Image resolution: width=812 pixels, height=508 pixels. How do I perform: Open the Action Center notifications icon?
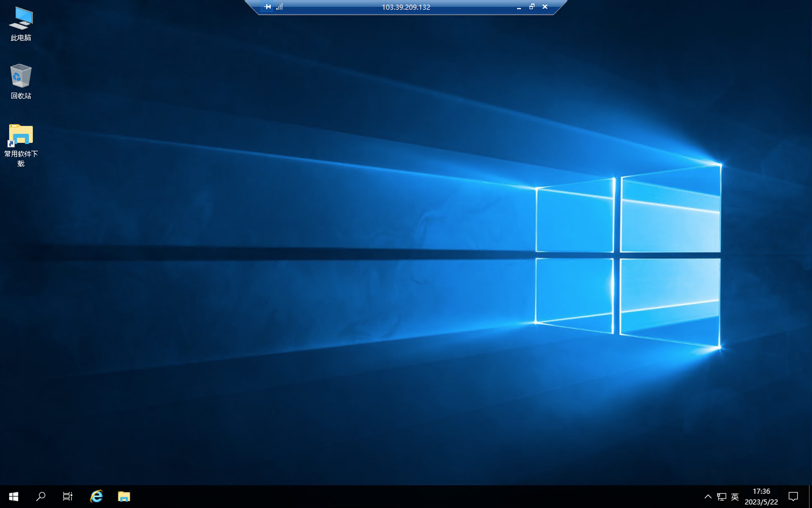click(793, 496)
